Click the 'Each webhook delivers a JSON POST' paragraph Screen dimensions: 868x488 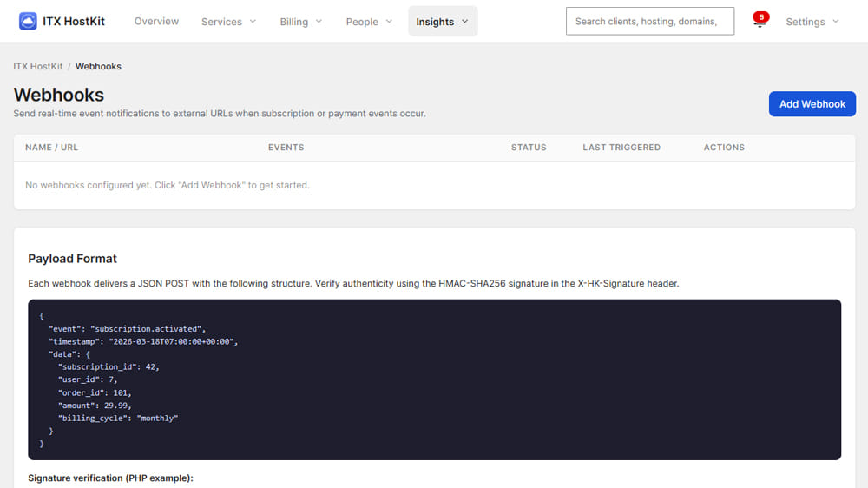(353, 284)
